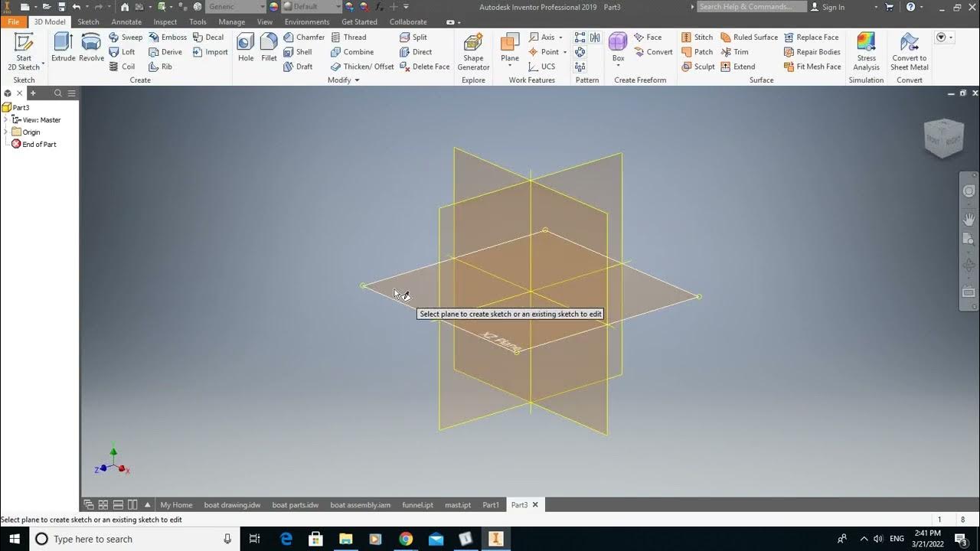980x551 pixels.
Task: Close the Part3 document tab
Action: (x=535, y=505)
